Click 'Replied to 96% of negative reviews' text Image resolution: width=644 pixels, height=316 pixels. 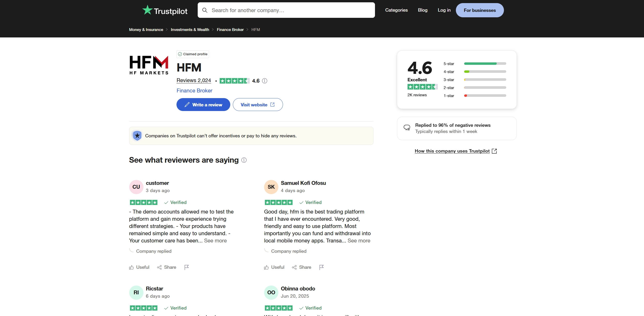coord(453,125)
